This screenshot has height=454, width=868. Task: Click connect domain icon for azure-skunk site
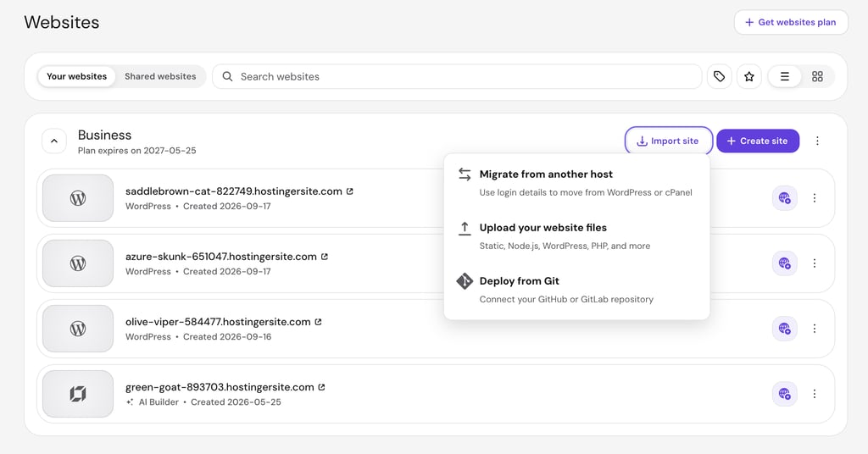click(x=784, y=263)
